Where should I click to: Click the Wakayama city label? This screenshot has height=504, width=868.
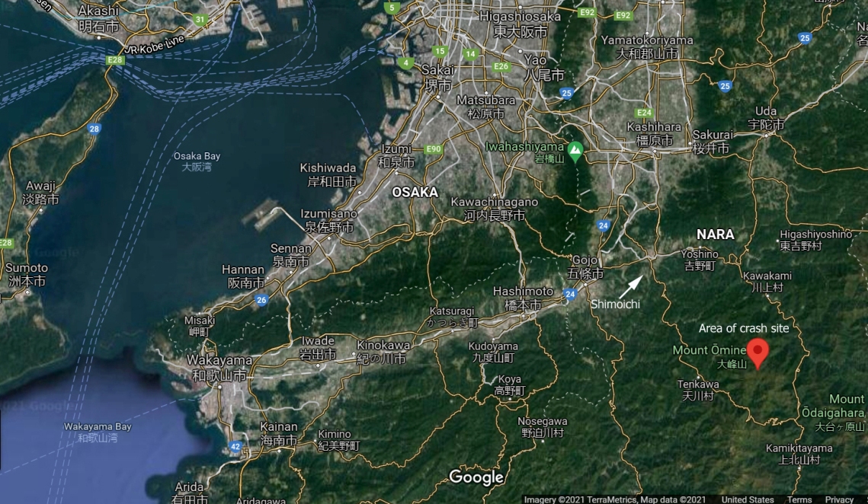222,360
